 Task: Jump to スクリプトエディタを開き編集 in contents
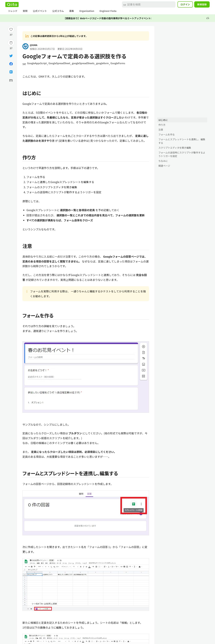[182, 148]
